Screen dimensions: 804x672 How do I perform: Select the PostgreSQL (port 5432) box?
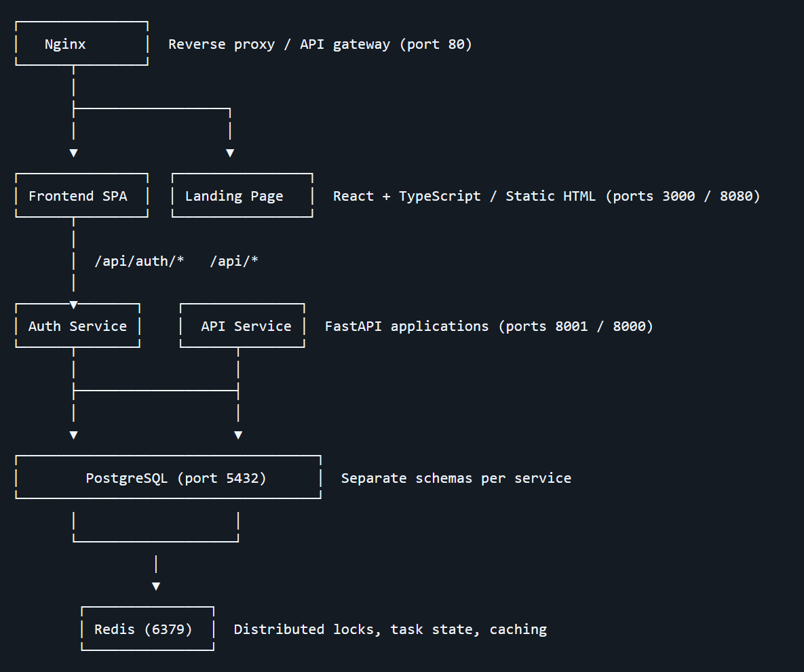tap(176, 478)
